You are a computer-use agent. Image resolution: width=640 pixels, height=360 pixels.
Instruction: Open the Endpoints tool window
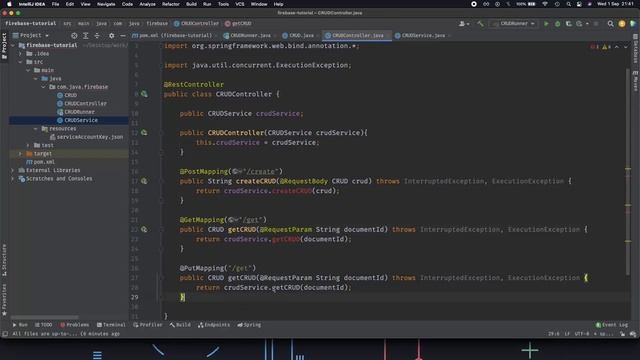214,325
